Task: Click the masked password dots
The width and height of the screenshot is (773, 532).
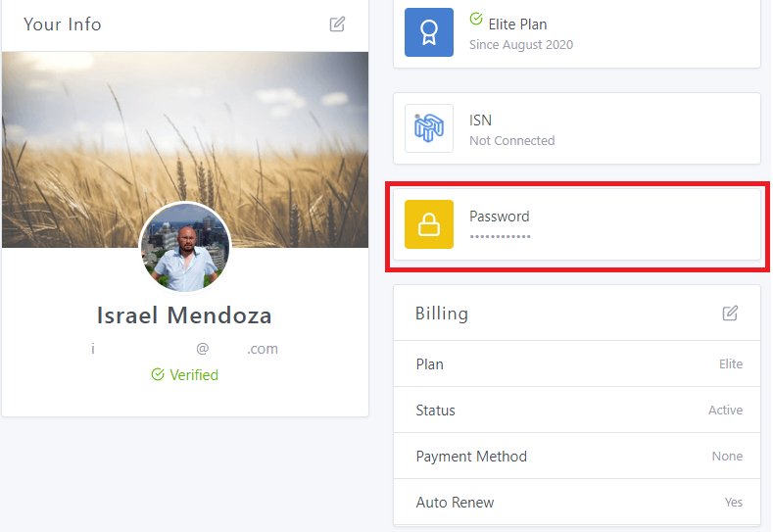Action: (500, 237)
